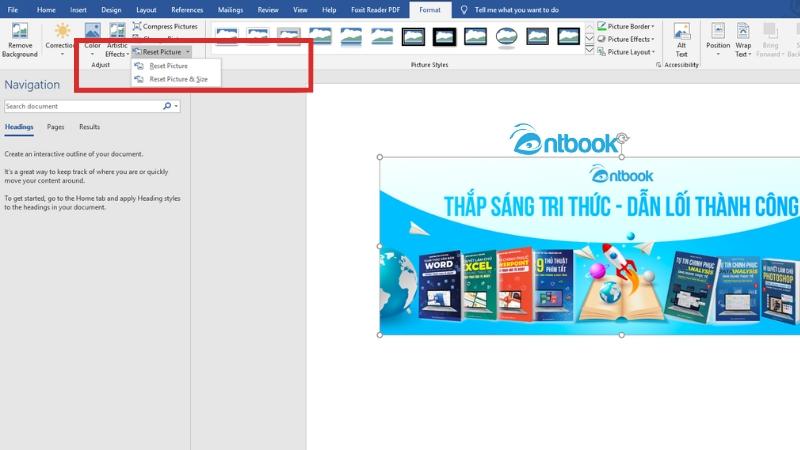
Task: Expand the Reset Picture dropdown arrow
Action: pyautogui.click(x=188, y=52)
